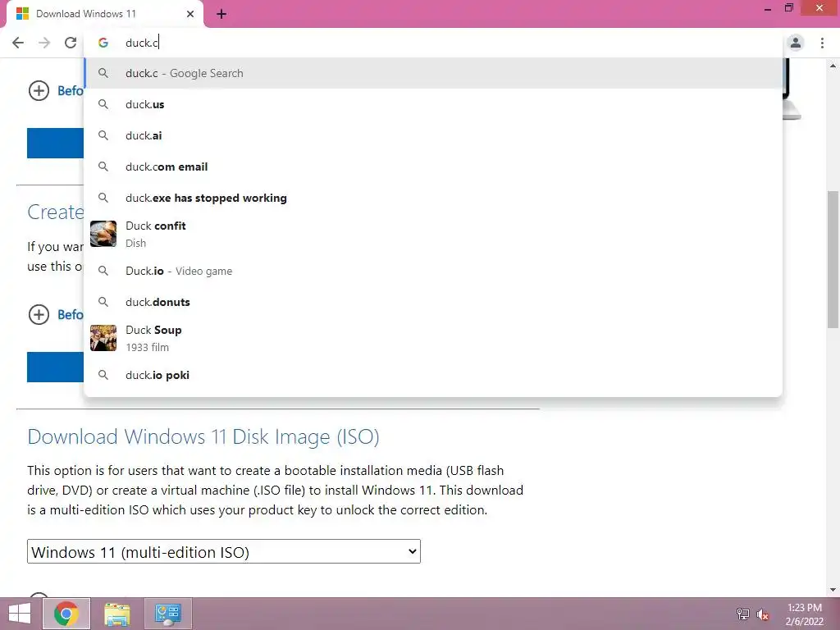Click the second blue download button
The width and height of the screenshot is (840, 630).
tap(55, 367)
